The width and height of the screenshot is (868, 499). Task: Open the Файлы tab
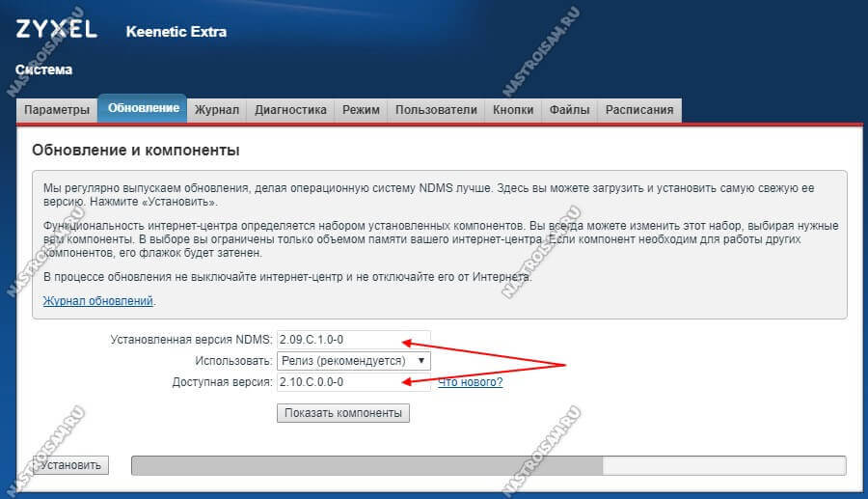click(569, 110)
